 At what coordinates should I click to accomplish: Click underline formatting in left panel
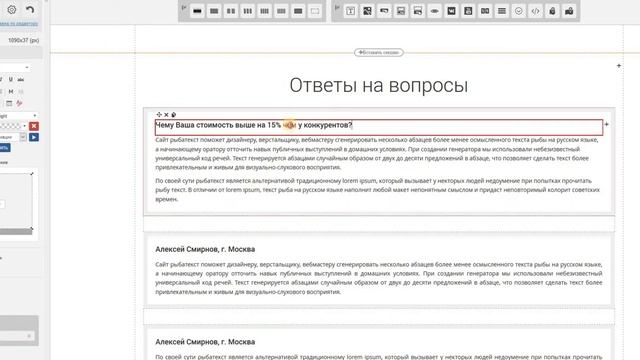coord(11,80)
